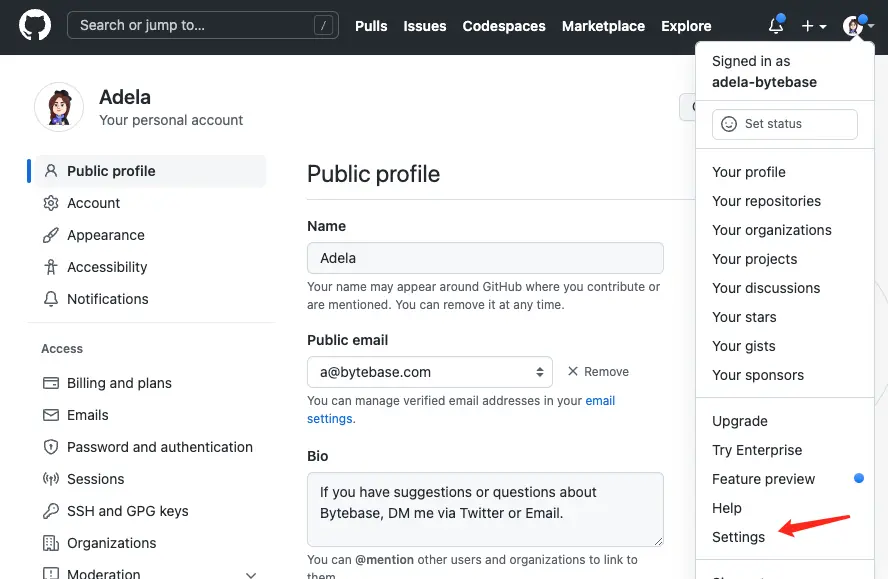Click the Sessions broadcast icon
The width and height of the screenshot is (888, 579).
click(x=48, y=479)
